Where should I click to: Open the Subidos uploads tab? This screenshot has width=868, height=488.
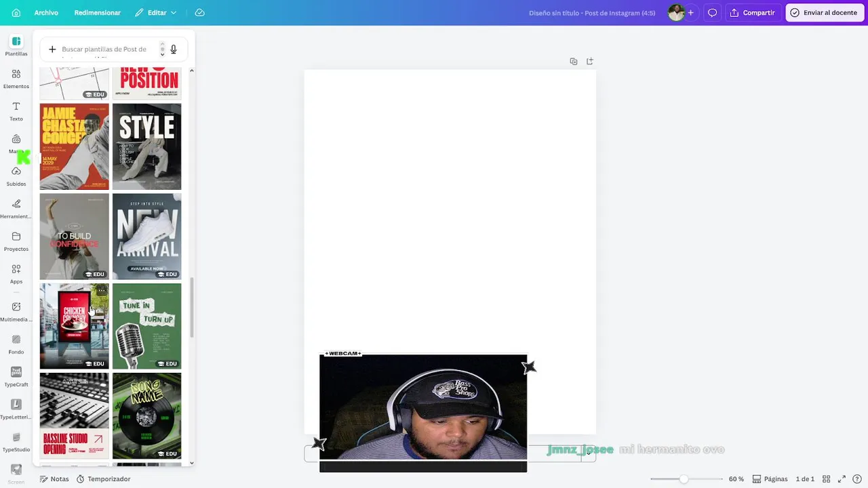tap(16, 176)
